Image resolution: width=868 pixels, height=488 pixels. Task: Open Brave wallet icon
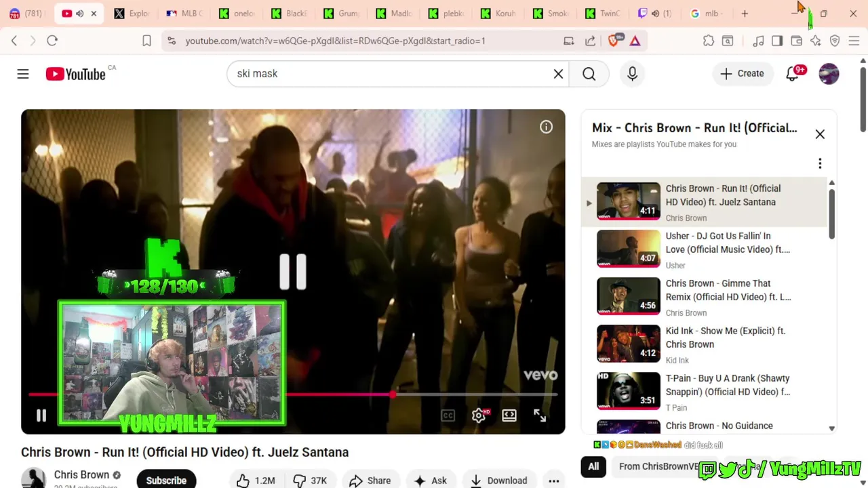pos(797,41)
